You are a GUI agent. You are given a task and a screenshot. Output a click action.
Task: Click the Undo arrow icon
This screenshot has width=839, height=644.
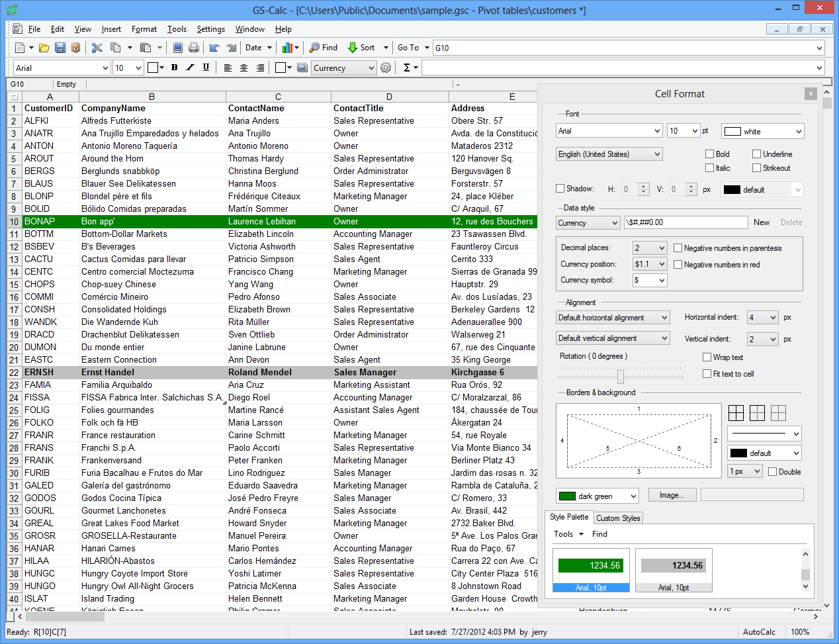(214, 48)
